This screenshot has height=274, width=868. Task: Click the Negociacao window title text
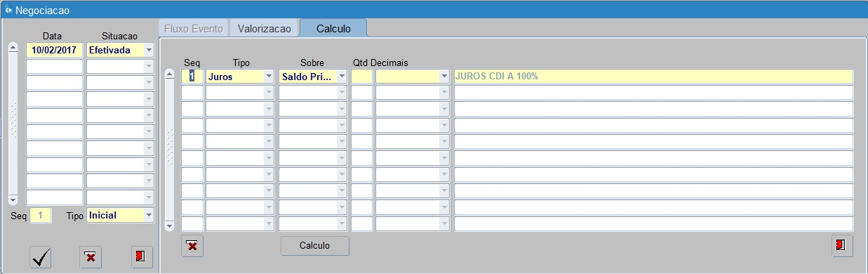(42, 11)
